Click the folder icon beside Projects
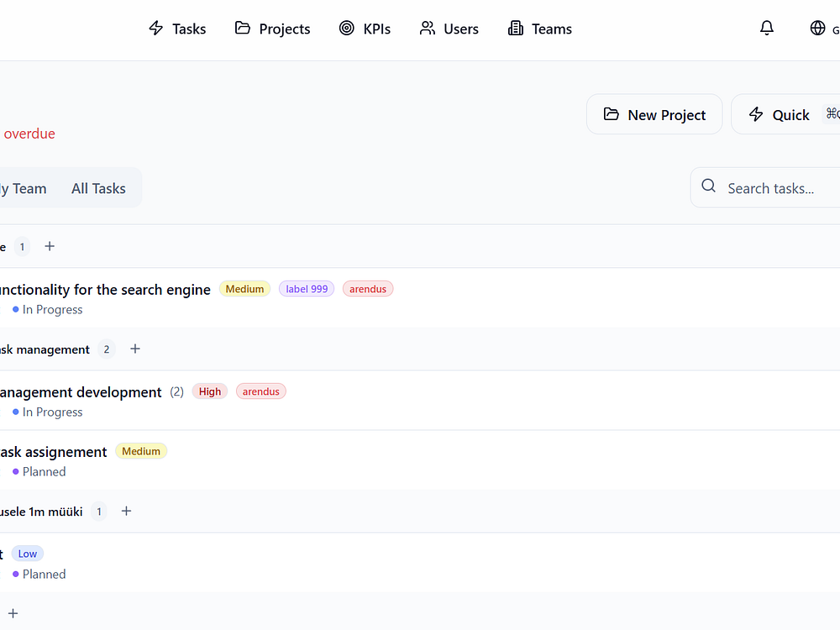This screenshot has width=840, height=630. point(243,28)
